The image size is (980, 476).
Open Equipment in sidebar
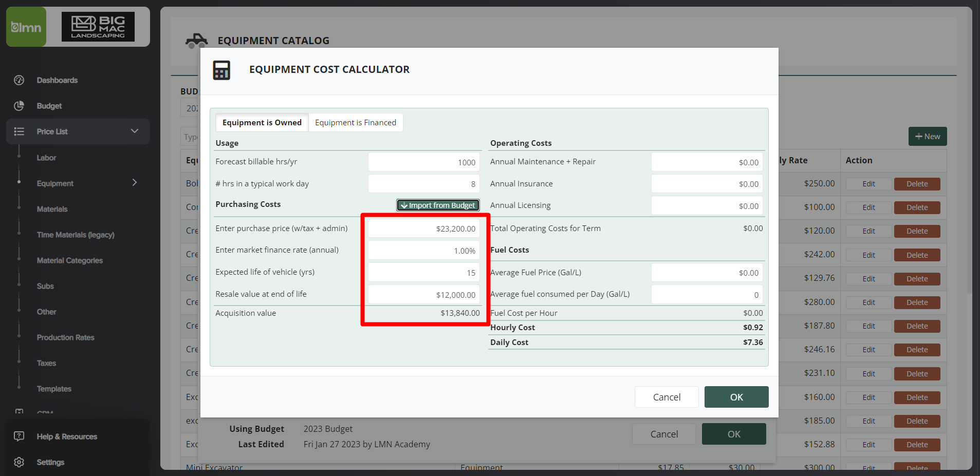coord(55,183)
